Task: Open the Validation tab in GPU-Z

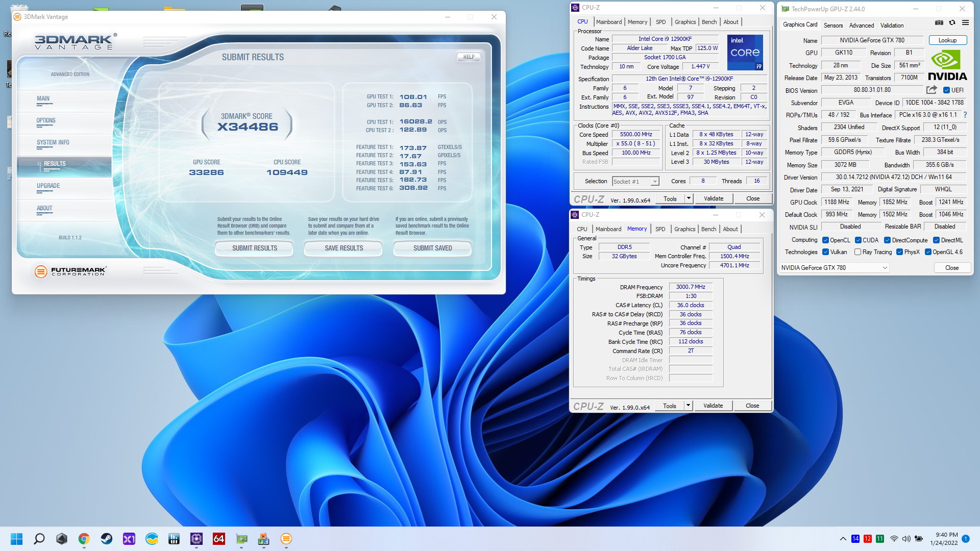Action: 892,25
